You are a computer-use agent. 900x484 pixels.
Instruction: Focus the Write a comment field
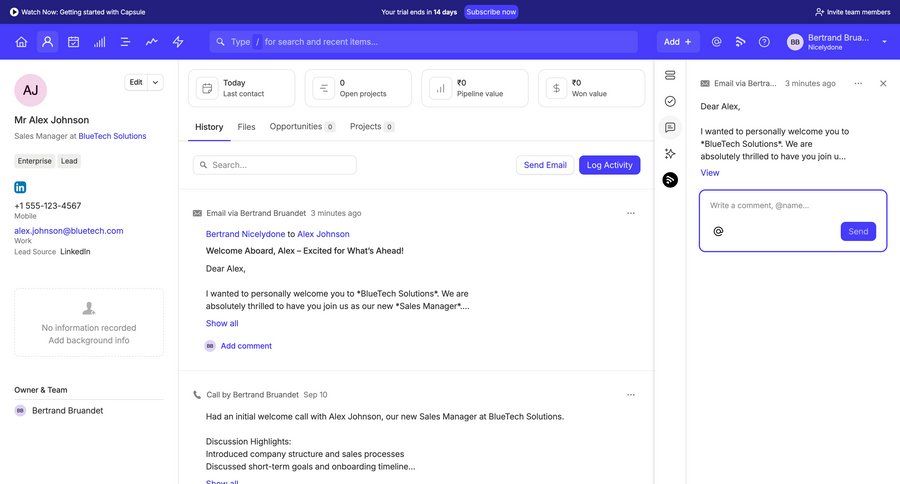pos(793,205)
